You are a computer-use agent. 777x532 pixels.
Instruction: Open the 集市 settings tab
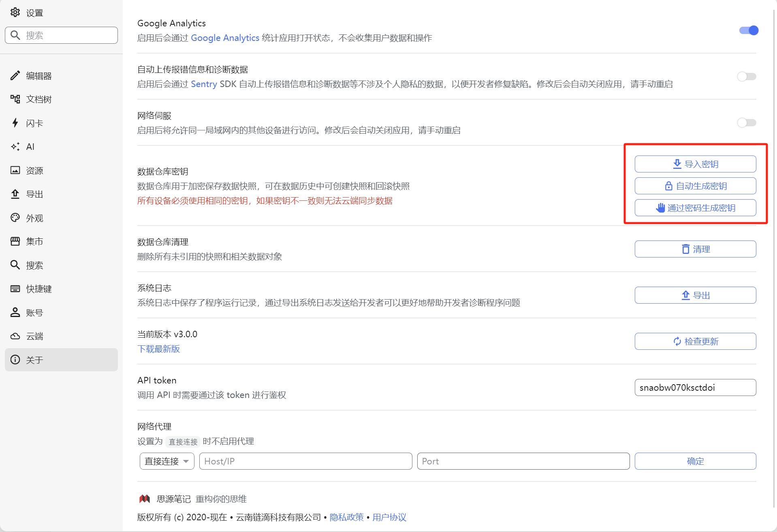click(x=61, y=241)
